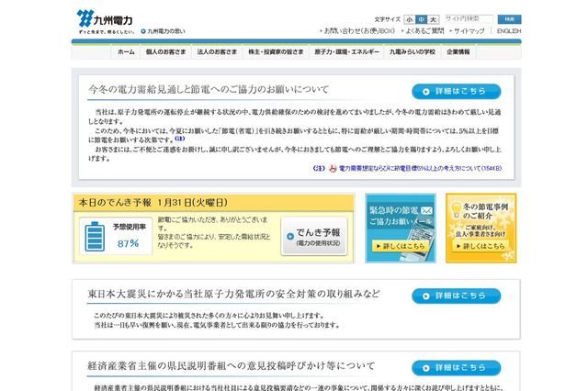The image size is (588, 391).
Task: Open the 九電みらいの学校 menu
Action: click(413, 52)
